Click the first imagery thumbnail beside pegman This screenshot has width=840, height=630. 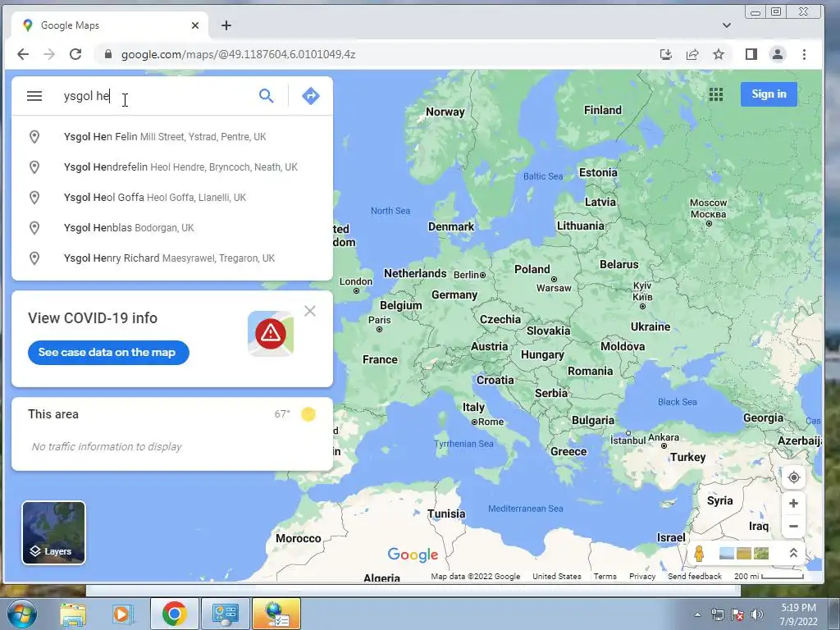tap(727, 553)
